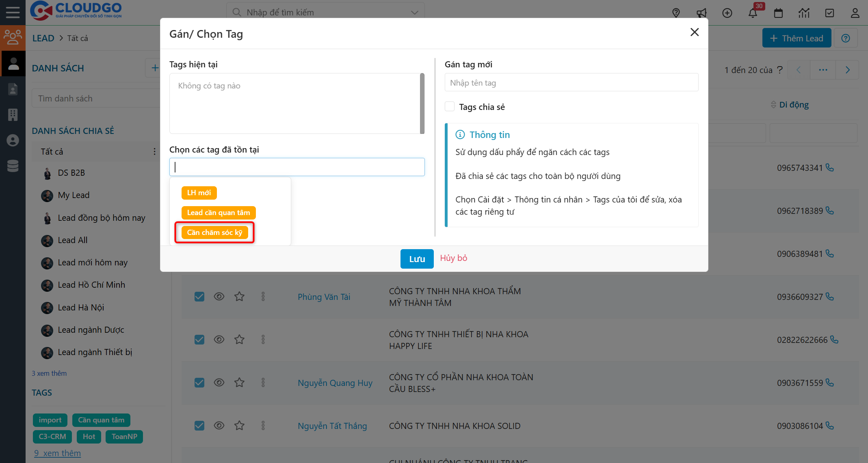This screenshot has width=868, height=463.
Task: Open the notifications bell icon
Action: coord(753,13)
